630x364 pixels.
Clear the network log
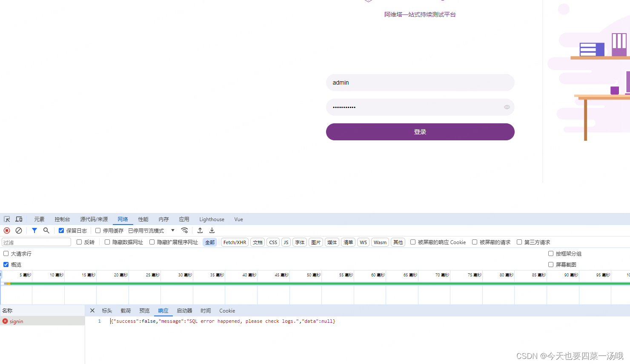(19, 230)
